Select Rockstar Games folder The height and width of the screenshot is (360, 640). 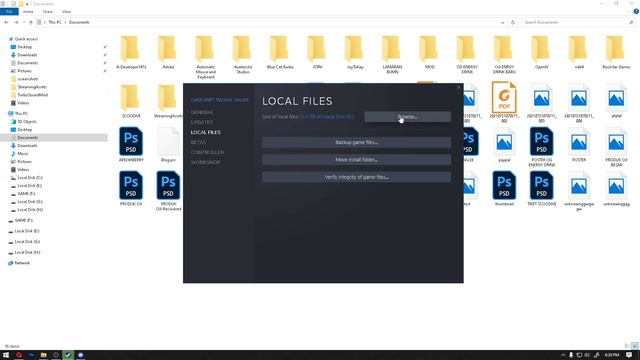616,52
